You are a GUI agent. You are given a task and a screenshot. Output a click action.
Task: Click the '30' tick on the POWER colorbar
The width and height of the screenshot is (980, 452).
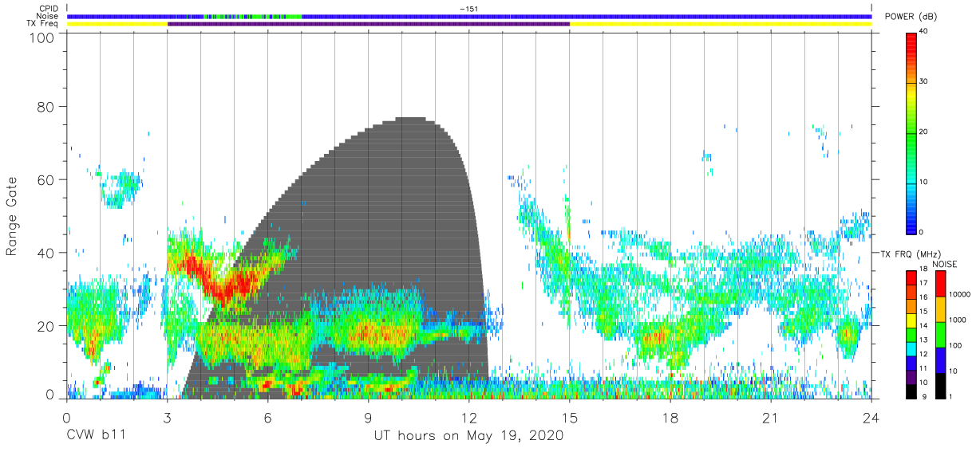tap(923, 81)
